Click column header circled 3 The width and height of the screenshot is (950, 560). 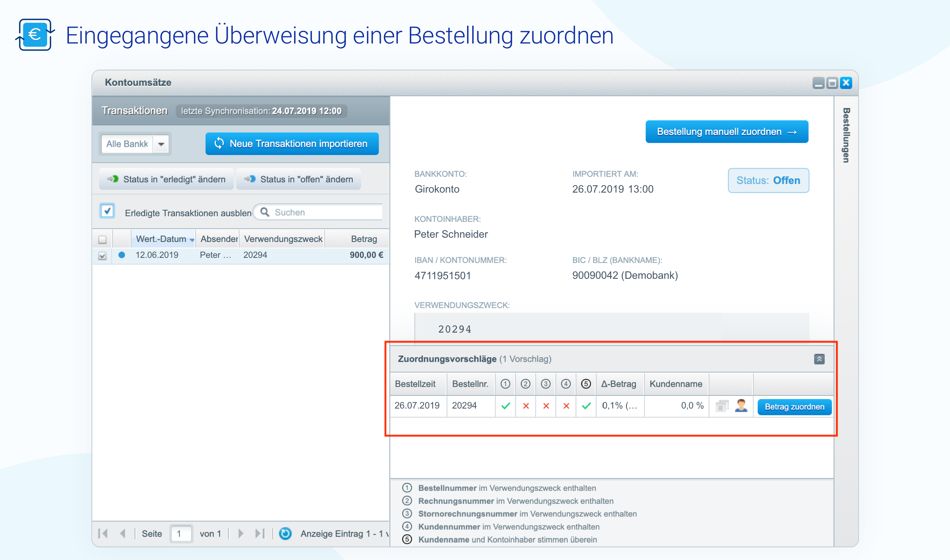pos(546,384)
